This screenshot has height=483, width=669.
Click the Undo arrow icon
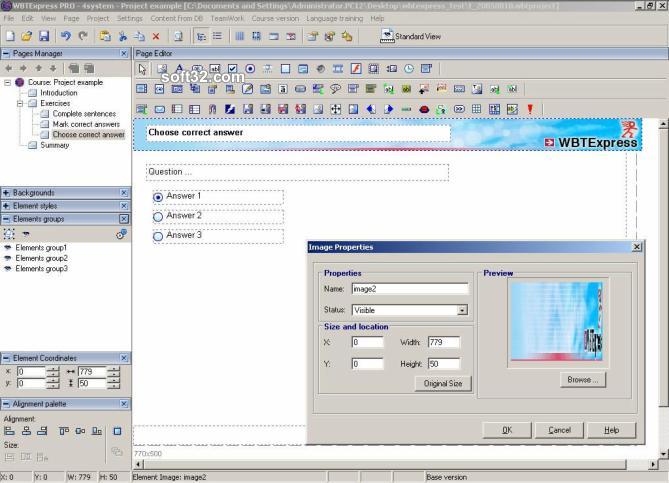point(64,36)
